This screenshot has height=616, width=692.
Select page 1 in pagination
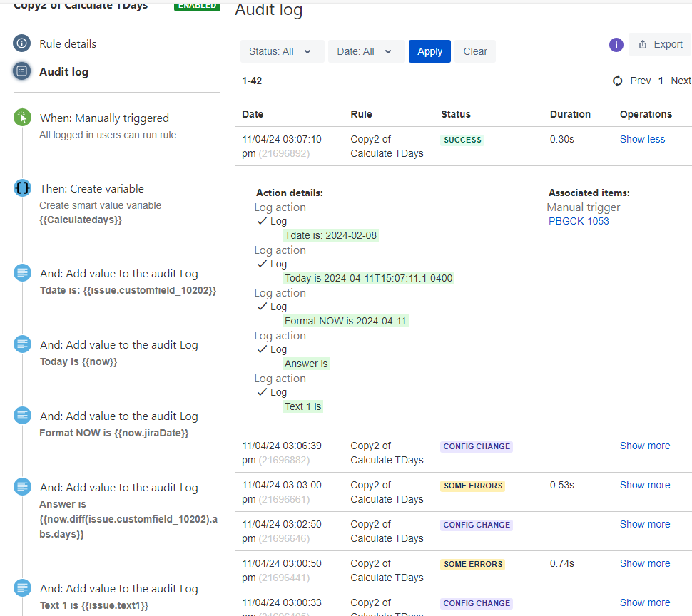click(x=661, y=81)
